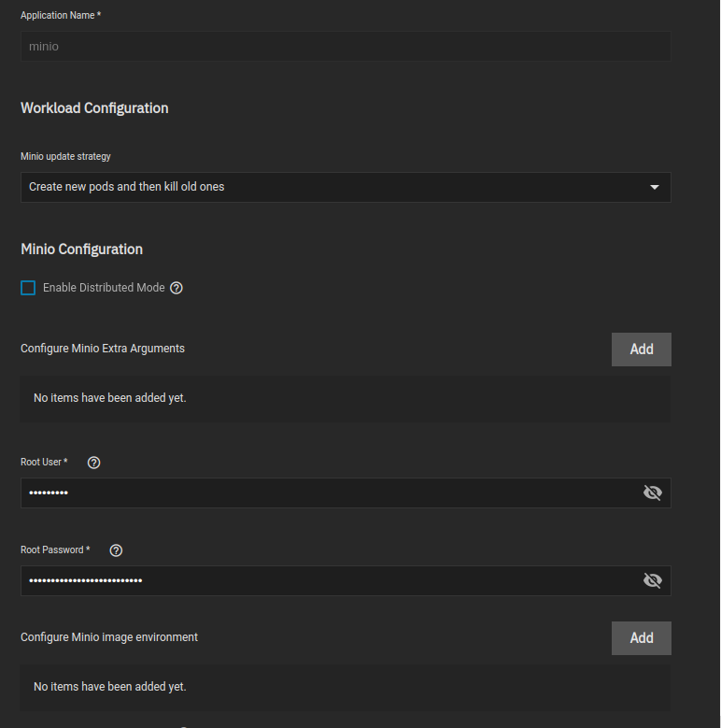This screenshot has width=721, height=728.
Task: Click the Enable Distributed Mode label text
Action: [104, 288]
